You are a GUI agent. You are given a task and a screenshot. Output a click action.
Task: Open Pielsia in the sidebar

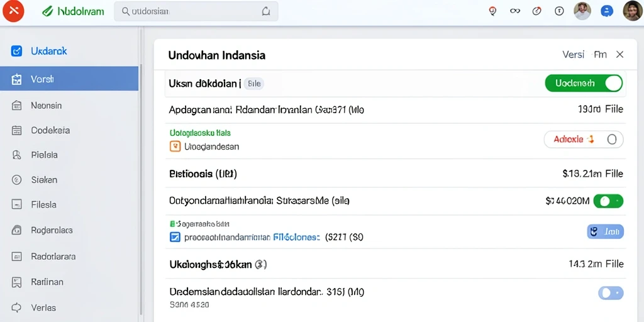click(x=45, y=155)
